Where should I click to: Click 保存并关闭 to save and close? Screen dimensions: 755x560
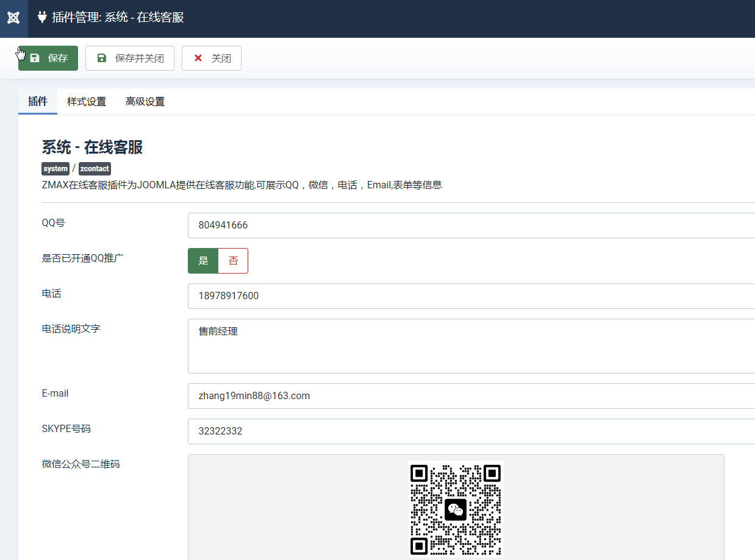(x=130, y=58)
